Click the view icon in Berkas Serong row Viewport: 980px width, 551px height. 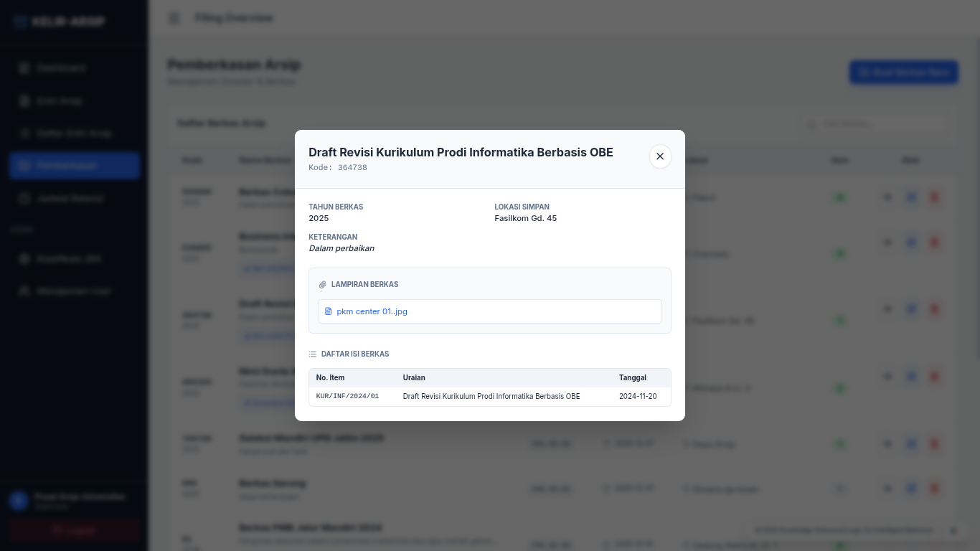click(x=887, y=489)
